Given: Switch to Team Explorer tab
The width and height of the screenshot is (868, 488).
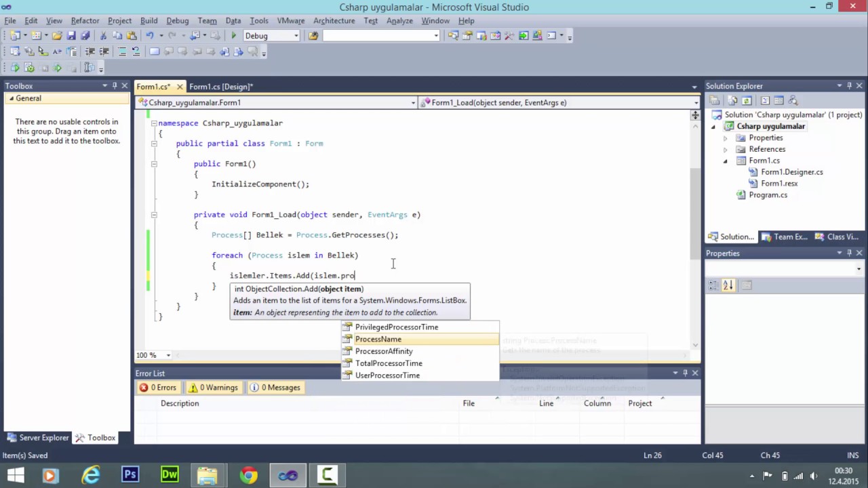Looking at the screenshot, I should point(784,237).
